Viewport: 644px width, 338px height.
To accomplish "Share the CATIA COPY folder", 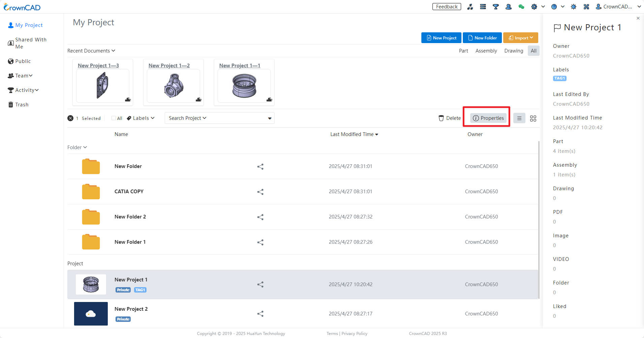I will point(260,192).
